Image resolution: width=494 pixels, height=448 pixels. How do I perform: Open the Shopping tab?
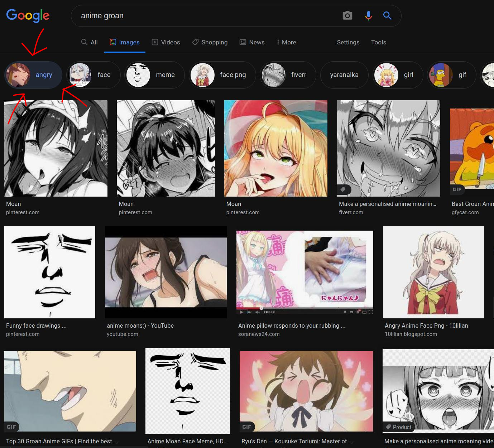tap(210, 42)
